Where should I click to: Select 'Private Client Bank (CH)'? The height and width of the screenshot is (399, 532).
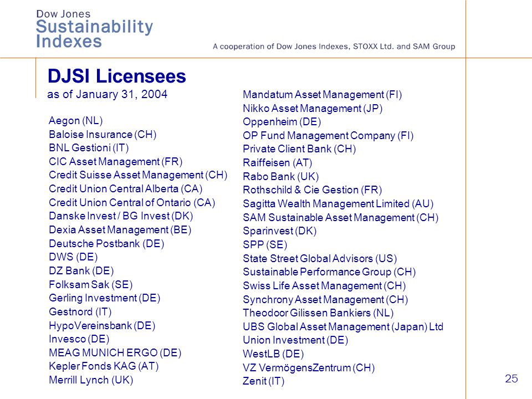tap(299, 149)
